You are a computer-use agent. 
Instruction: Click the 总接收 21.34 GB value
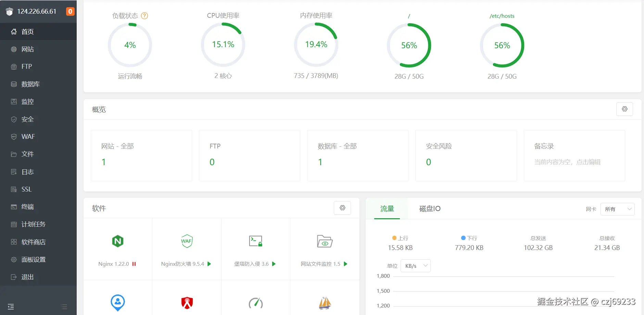pos(607,248)
